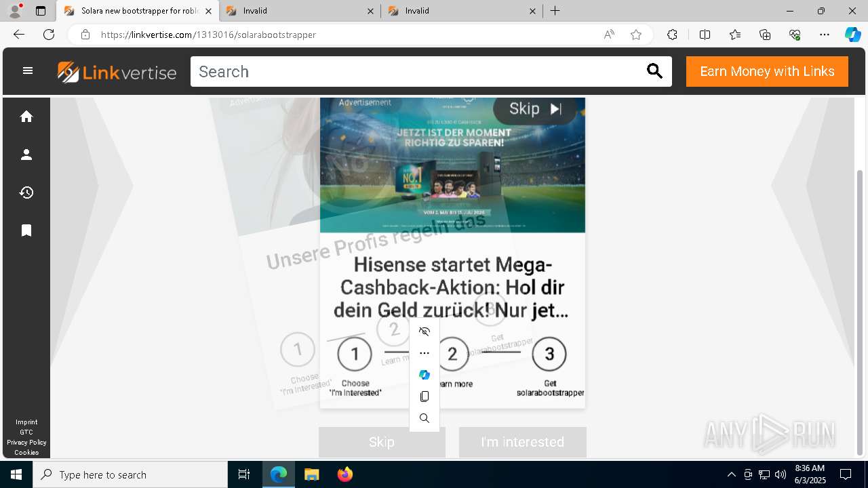Close the second Invalid tab
868x488 pixels.
532,11
